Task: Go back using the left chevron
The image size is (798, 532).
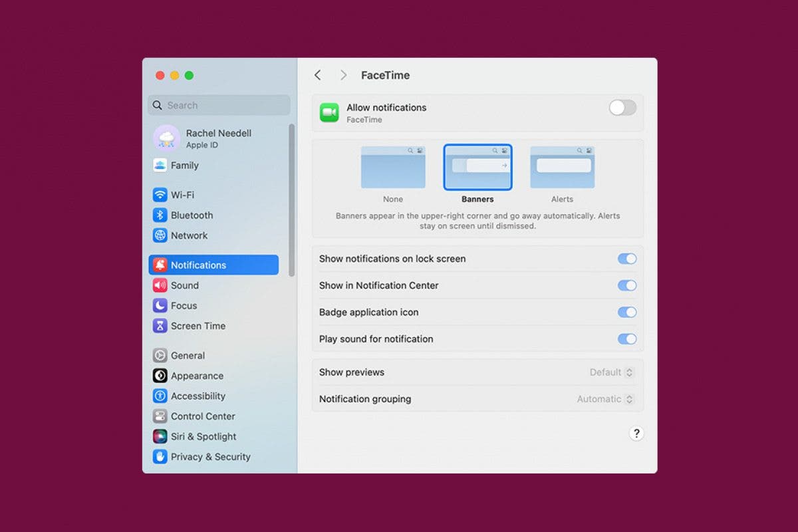Action: [x=318, y=75]
